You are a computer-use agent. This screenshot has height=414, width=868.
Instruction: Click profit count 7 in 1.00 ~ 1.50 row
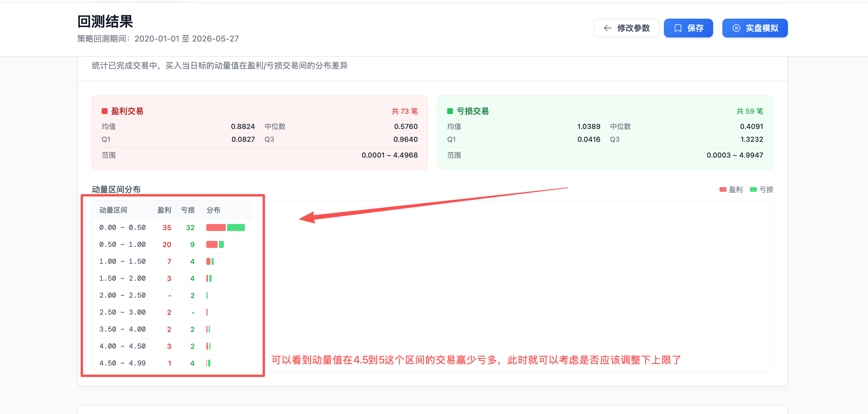point(169,261)
